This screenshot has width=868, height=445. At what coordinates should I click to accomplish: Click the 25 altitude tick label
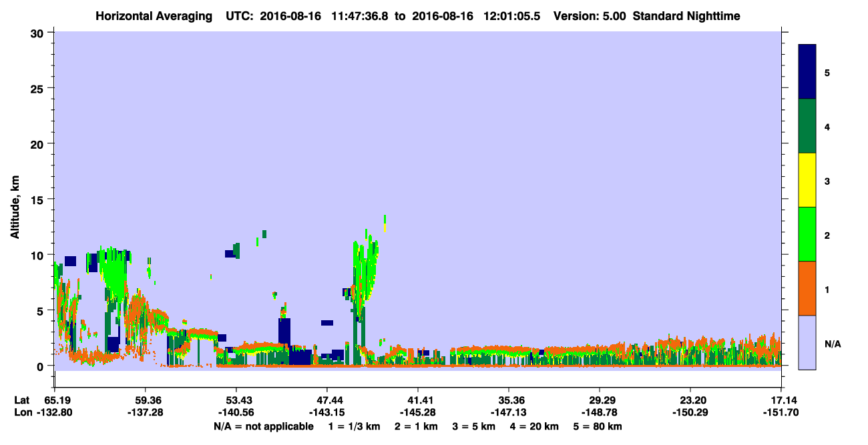coord(39,89)
